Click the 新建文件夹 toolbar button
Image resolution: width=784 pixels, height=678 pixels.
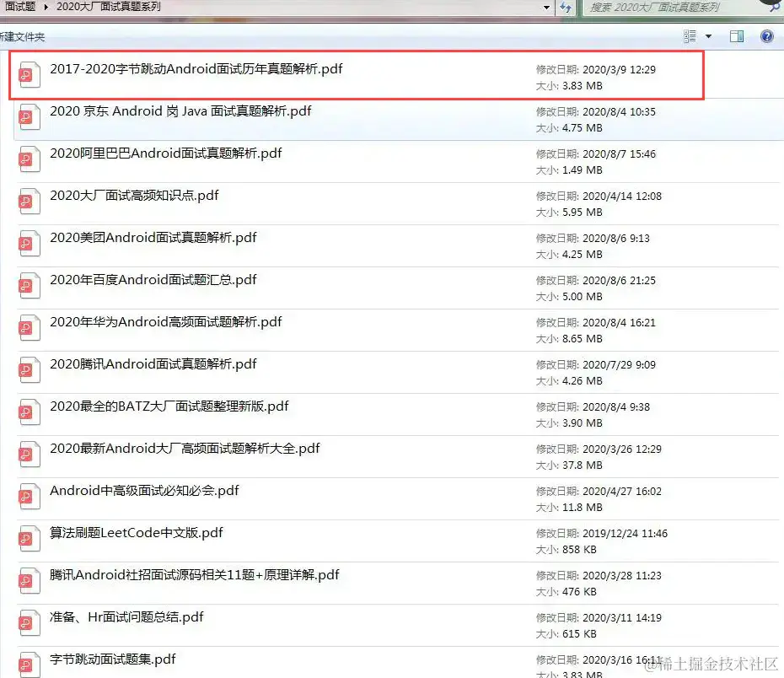click(x=22, y=37)
